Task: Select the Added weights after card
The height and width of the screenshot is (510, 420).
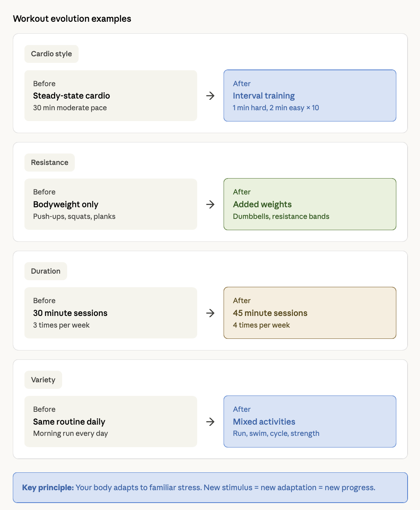Action: (x=310, y=204)
